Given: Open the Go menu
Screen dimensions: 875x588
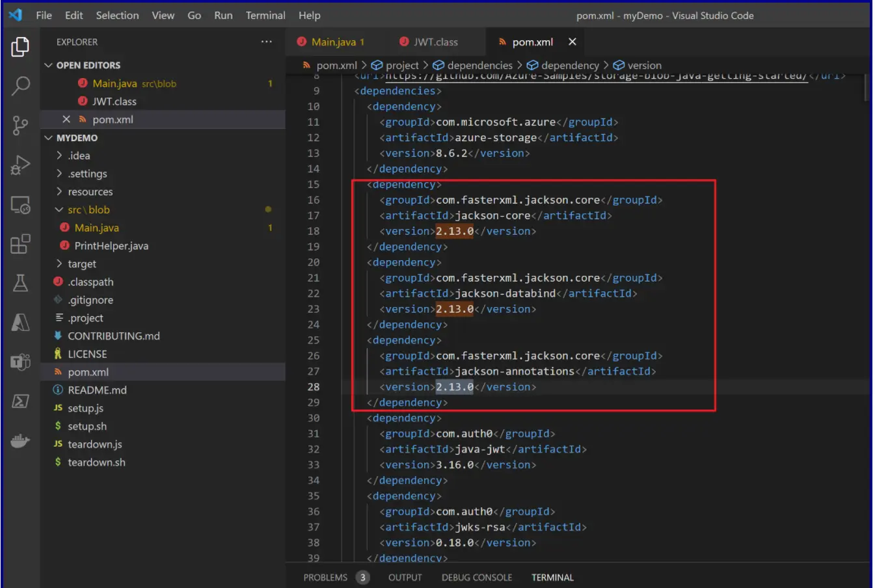Looking at the screenshot, I should pyautogui.click(x=194, y=15).
